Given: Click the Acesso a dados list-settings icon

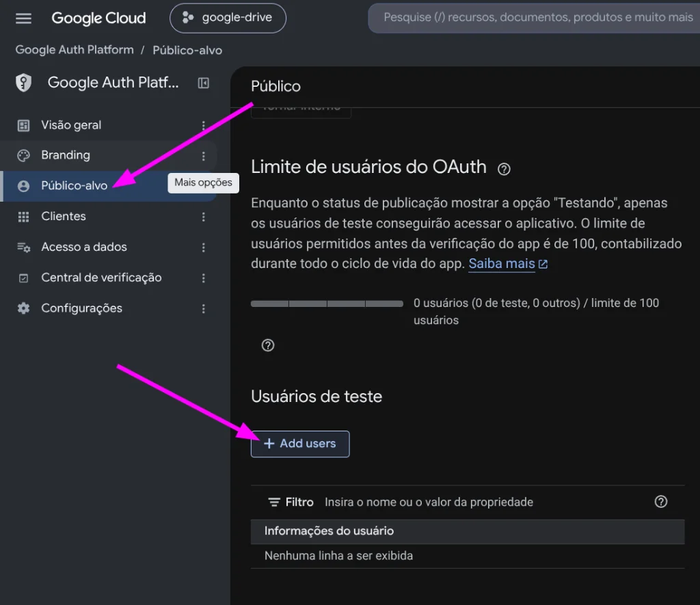Looking at the screenshot, I should [x=23, y=247].
